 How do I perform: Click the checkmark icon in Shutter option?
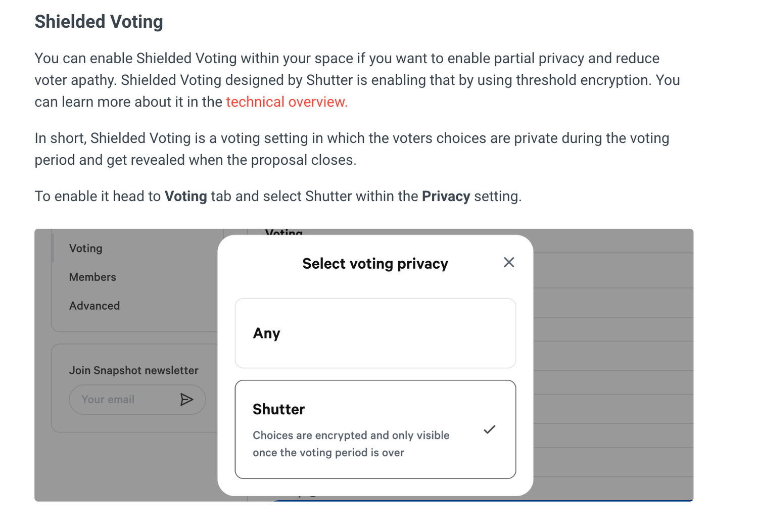[x=489, y=429]
